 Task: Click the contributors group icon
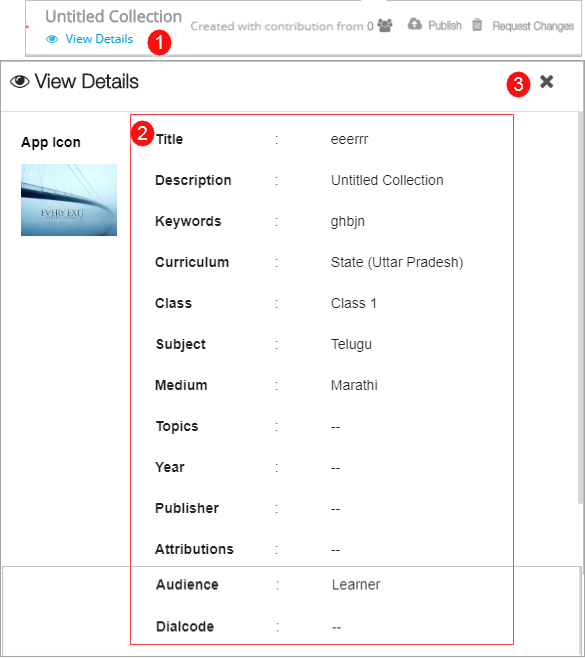pyautogui.click(x=385, y=26)
